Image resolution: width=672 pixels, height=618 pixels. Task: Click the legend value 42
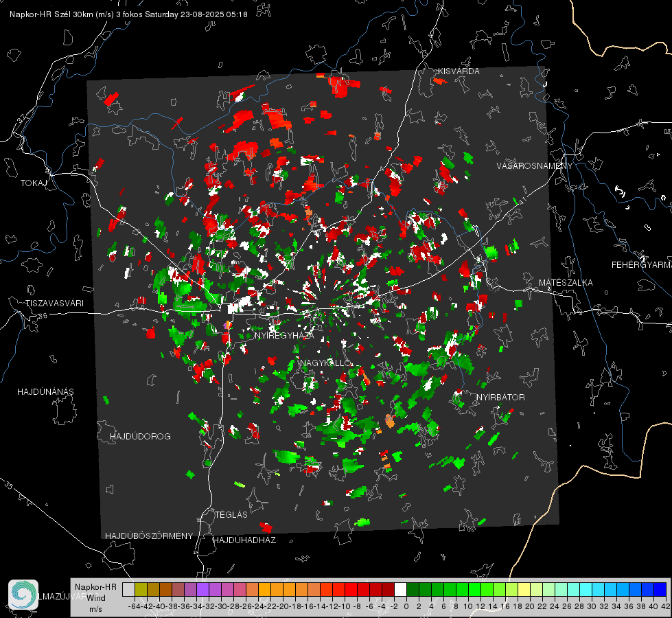tap(666, 606)
